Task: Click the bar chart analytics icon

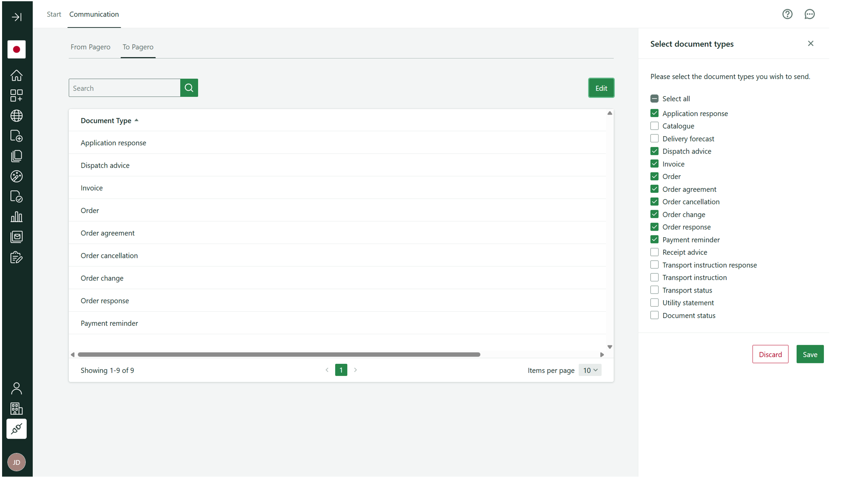Action: pyautogui.click(x=17, y=217)
